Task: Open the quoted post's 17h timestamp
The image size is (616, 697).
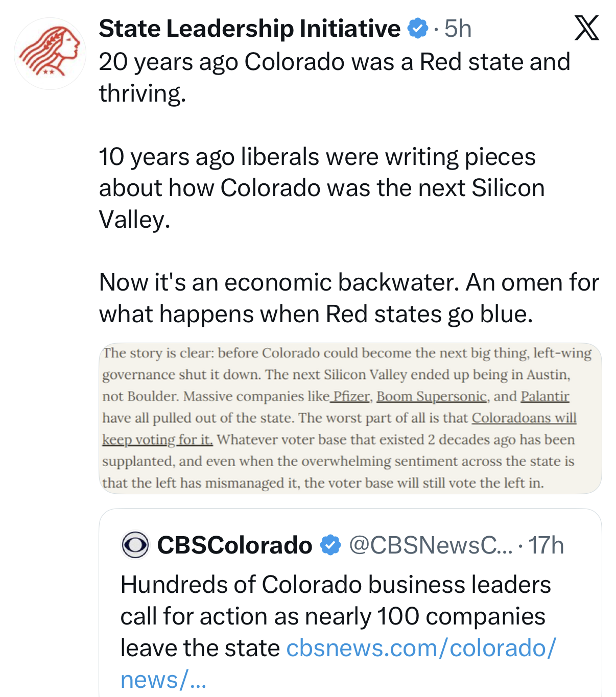Action: [546, 545]
